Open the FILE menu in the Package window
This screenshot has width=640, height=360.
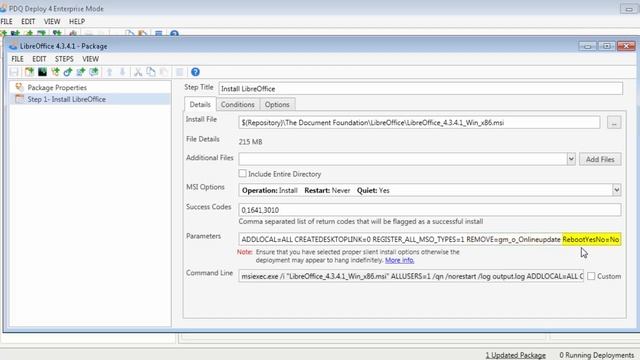tap(17, 59)
